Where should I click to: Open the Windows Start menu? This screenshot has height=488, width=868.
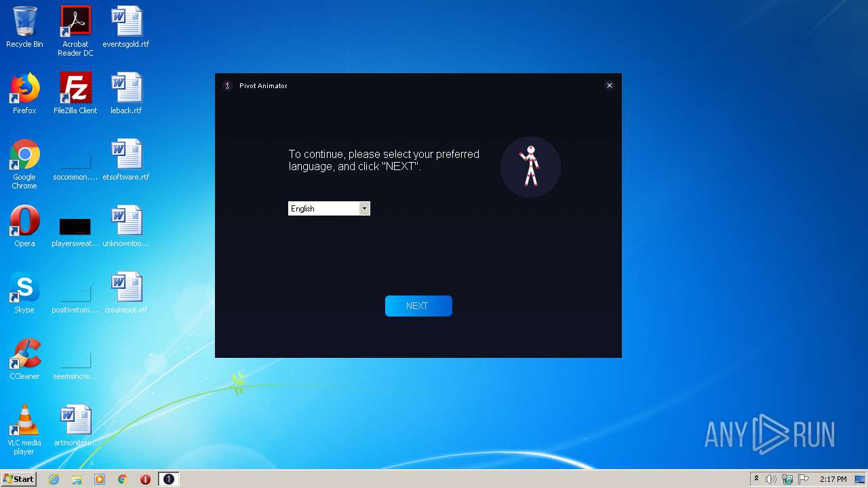pos(18,479)
